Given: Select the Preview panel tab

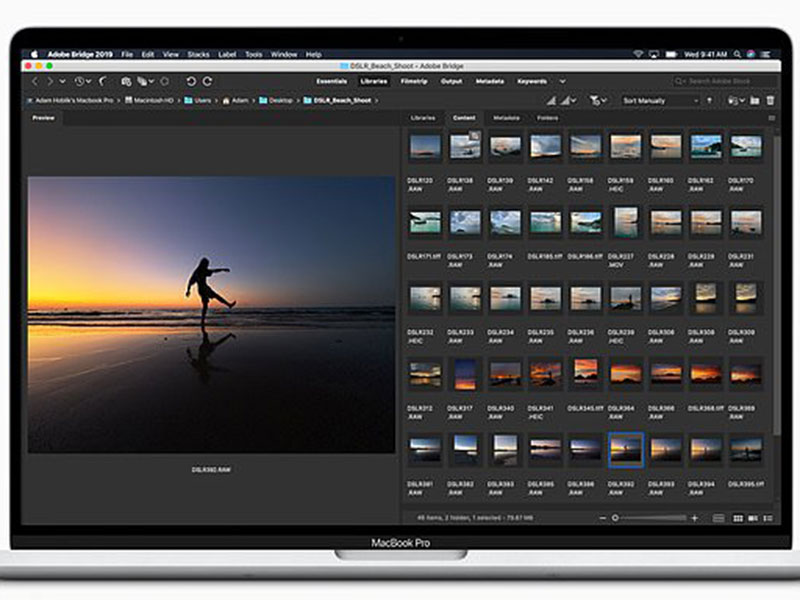Looking at the screenshot, I should coord(43,118).
